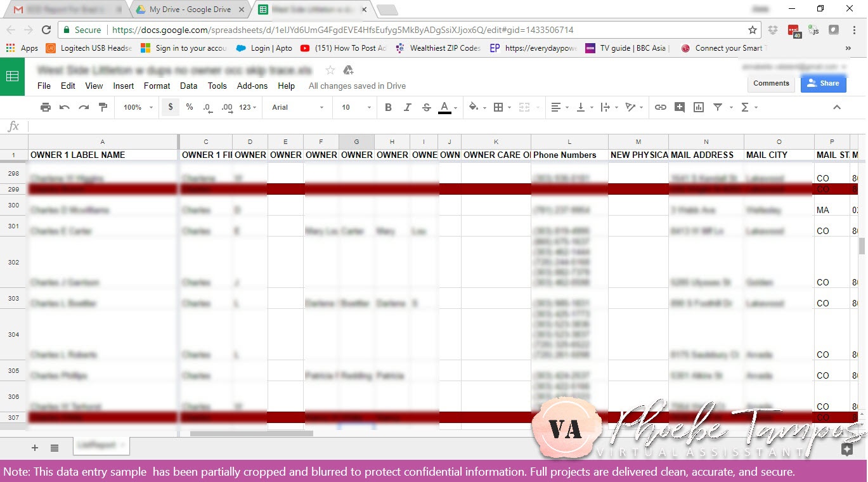Toggle bold formatting on selected cell

click(388, 107)
